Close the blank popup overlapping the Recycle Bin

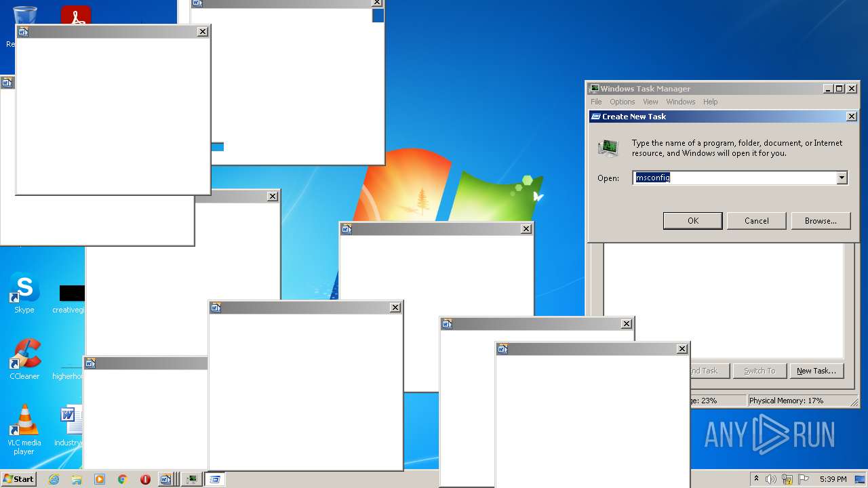coord(203,31)
